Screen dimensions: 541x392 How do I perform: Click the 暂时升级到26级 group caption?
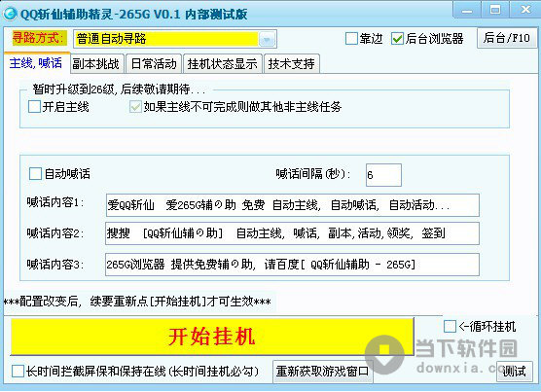pyautogui.click(x=119, y=89)
